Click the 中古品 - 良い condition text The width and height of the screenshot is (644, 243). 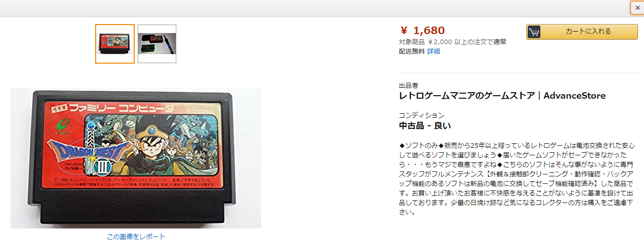point(425,126)
